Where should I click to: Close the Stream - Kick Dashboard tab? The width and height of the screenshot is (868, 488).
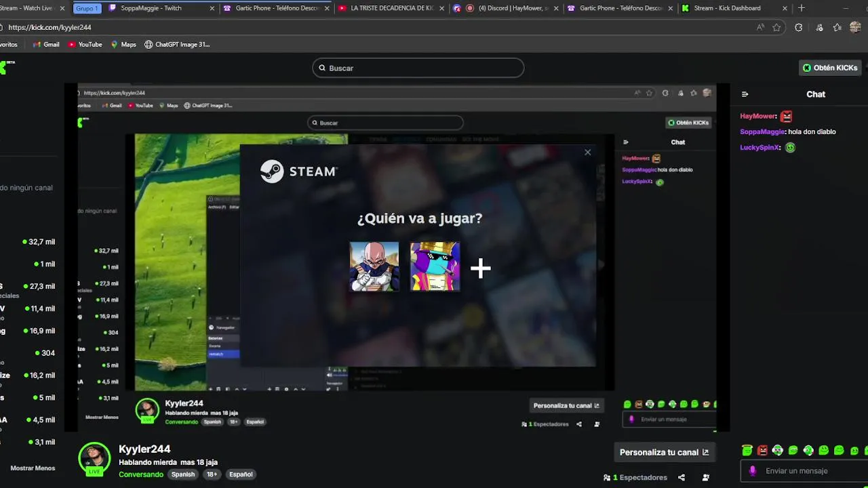(x=785, y=8)
